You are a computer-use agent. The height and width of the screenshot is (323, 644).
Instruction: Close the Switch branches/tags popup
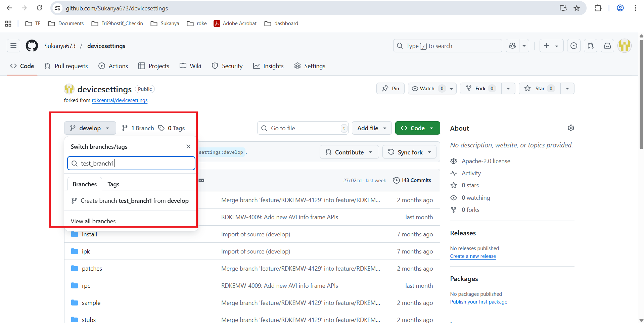coord(188,146)
